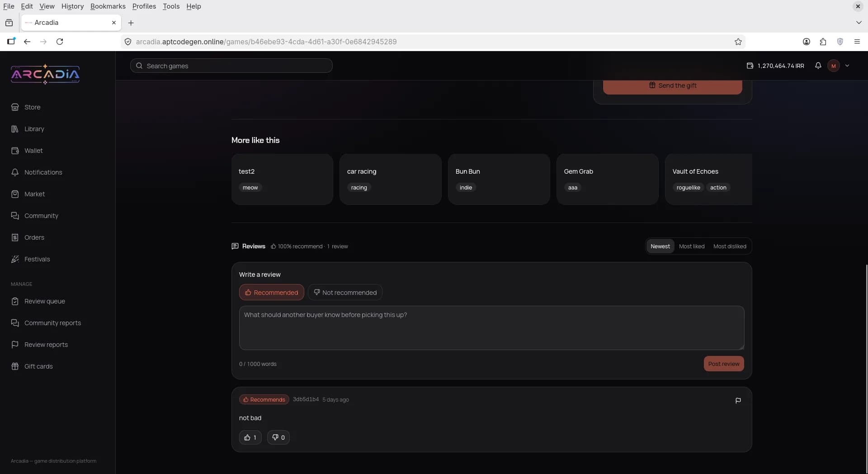The image size is (868, 474).
Task: Open the Festivals sidebar icon
Action: point(15,259)
